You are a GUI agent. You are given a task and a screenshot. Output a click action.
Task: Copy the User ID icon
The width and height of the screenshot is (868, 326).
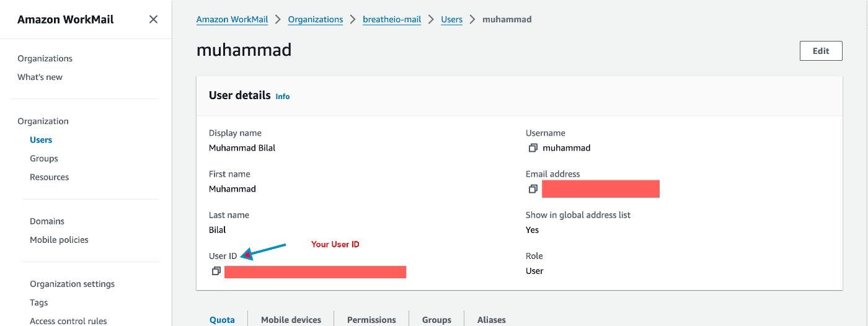216,271
